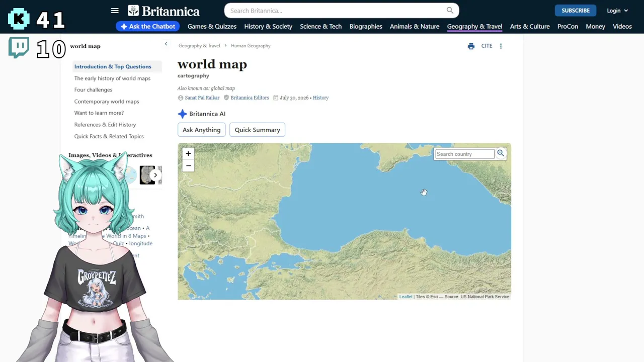Zoom in on the map

click(188, 154)
